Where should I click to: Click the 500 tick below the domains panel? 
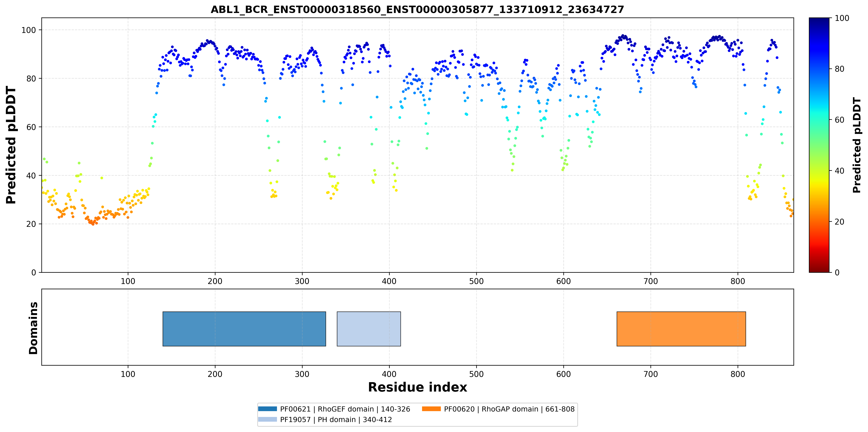click(x=476, y=374)
